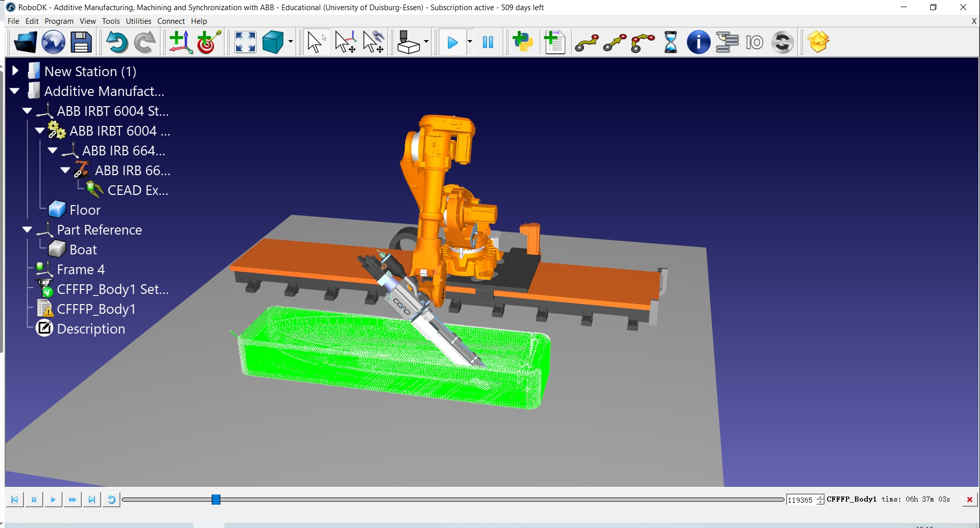Open the blue info message icon
This screenshot has width=980, height=528.
698,42
